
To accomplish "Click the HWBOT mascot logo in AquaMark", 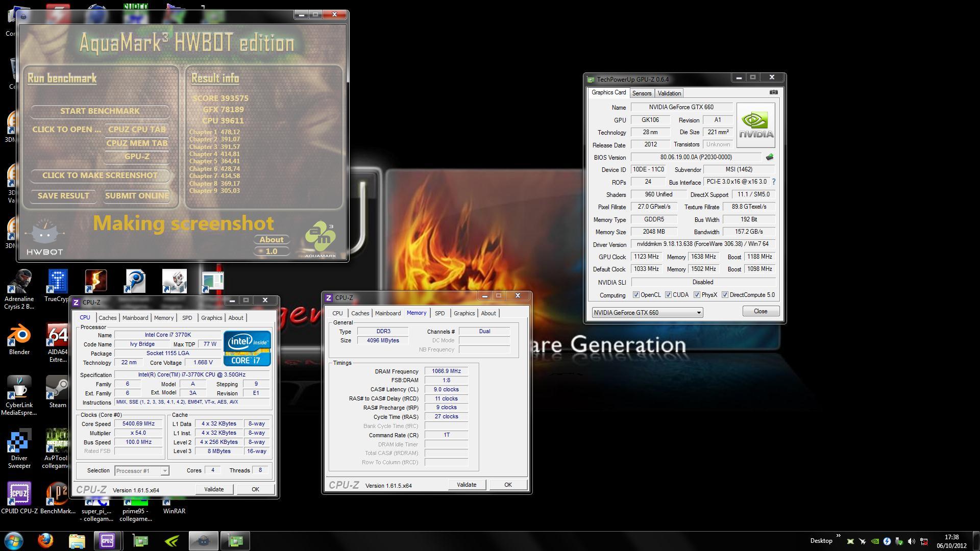I will (x=45, y=237).
